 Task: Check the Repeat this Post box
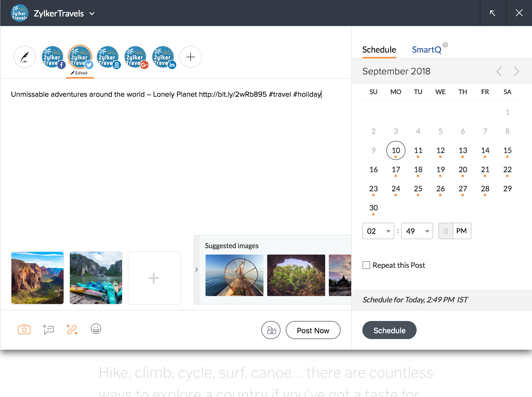366,265
